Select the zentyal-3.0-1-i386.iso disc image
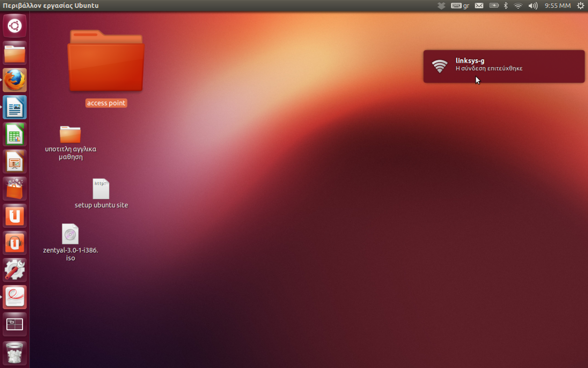This screenshot has height=368, width=588. pyautogui.click(x=71, y=242)
